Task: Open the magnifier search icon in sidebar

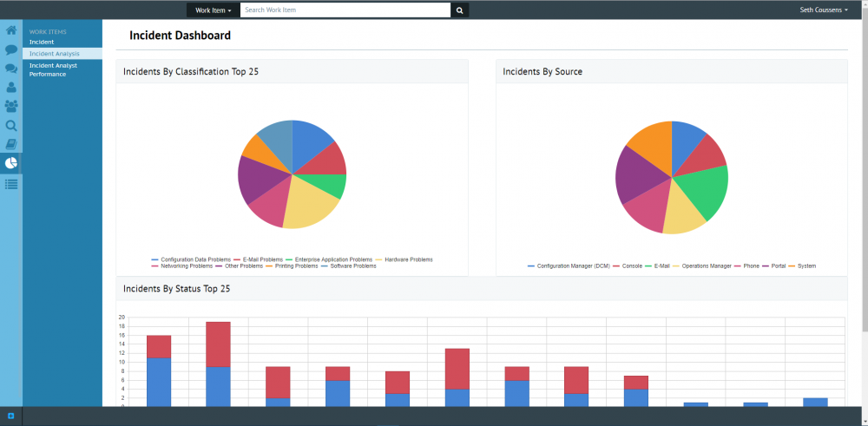Action: (x=11, y=126)
